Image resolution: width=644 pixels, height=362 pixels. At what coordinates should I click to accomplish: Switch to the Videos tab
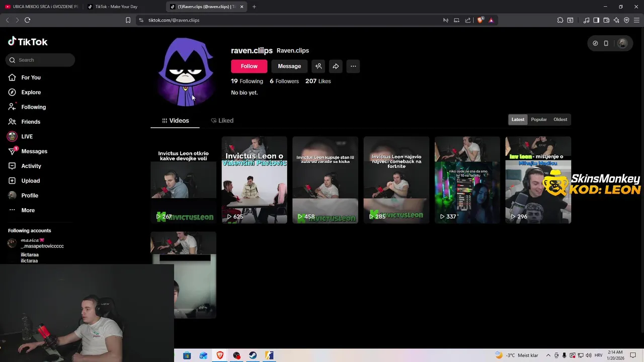(175, 121)
